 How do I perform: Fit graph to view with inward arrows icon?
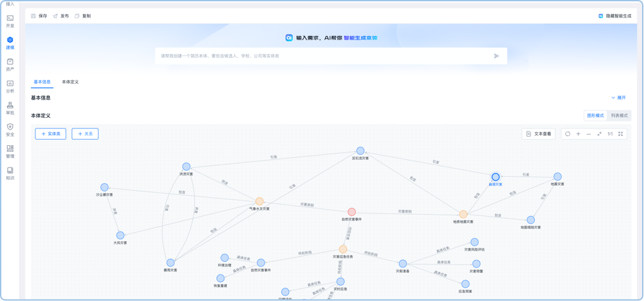(x=600, y=134)
